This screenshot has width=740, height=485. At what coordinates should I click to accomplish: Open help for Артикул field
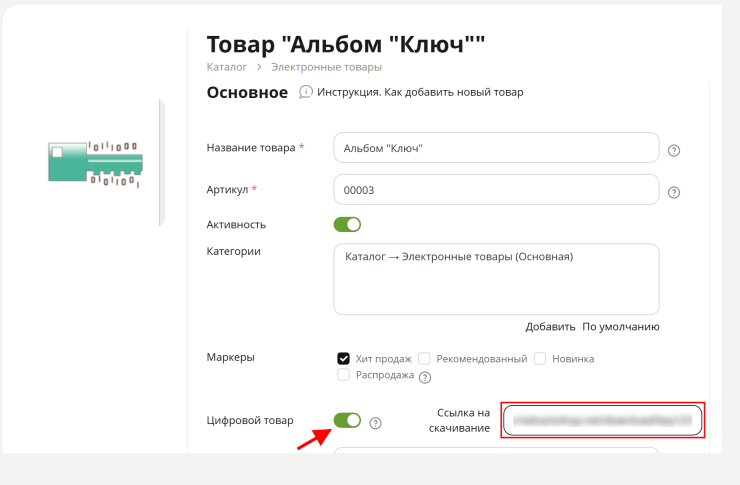tap(674, 192)
